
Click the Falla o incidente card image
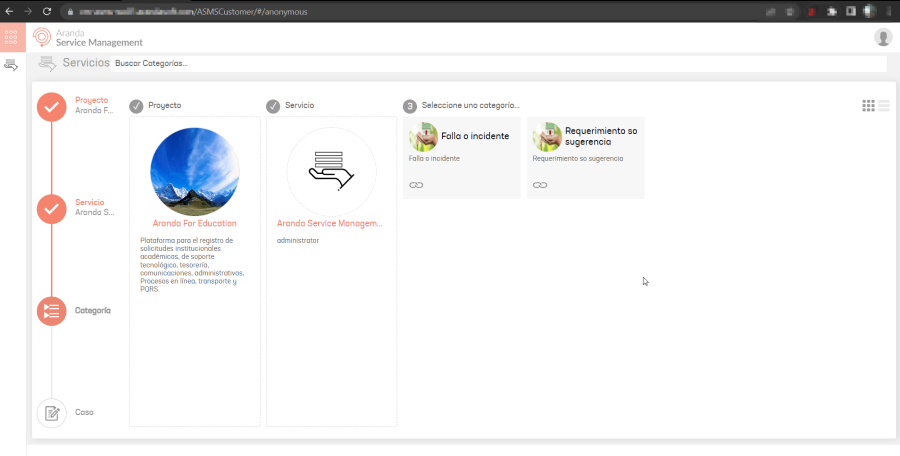424,137
